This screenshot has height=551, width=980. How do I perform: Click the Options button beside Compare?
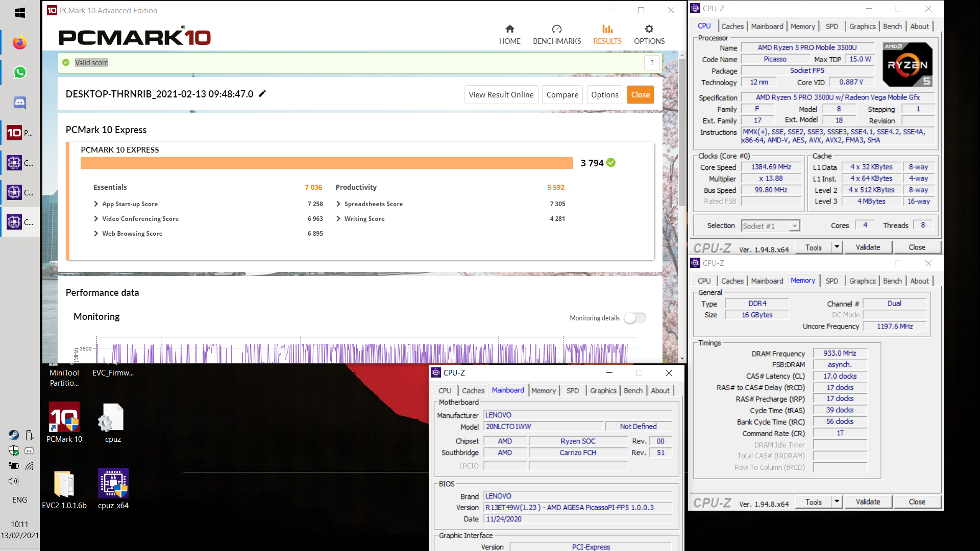point(605,94)
